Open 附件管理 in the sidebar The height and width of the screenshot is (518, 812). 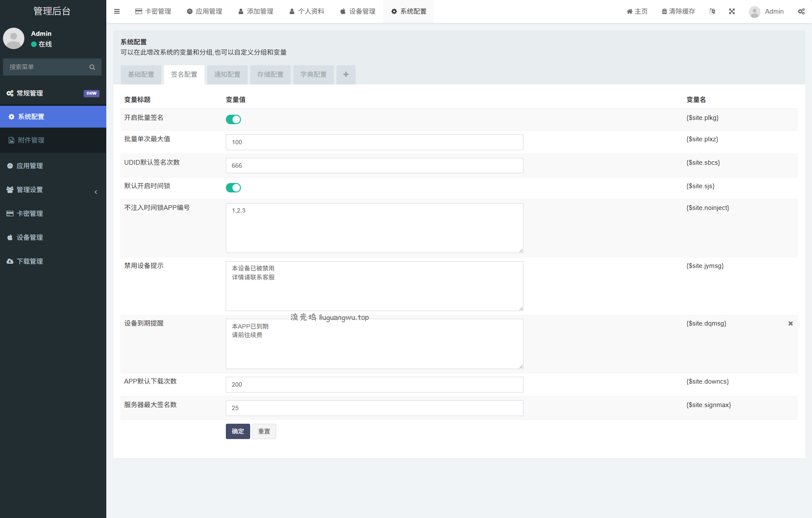(x=31, y=140)
